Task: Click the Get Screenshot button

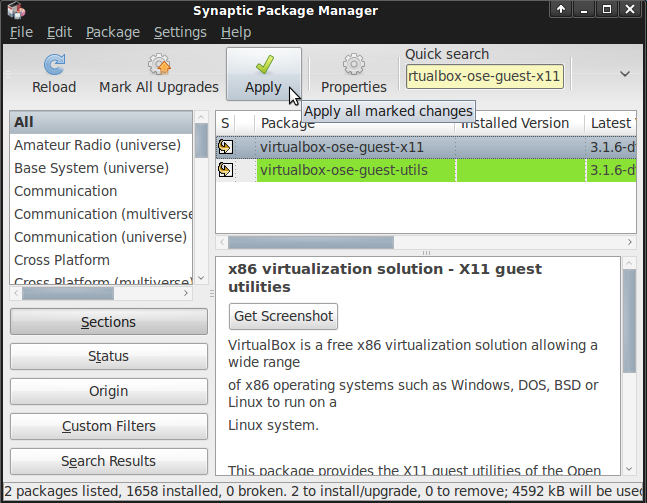Action: pyautogui.click(x=283, y=316)
